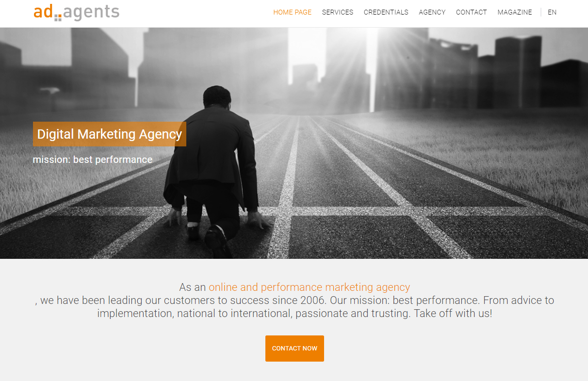The width and height of the screenshot is (588, 381).
Task: Open CONTACT from the top navigation
Action: pos(472,12)
